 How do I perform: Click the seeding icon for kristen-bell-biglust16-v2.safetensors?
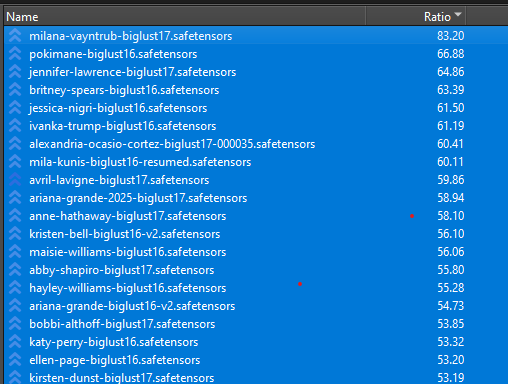coord(15,234)
